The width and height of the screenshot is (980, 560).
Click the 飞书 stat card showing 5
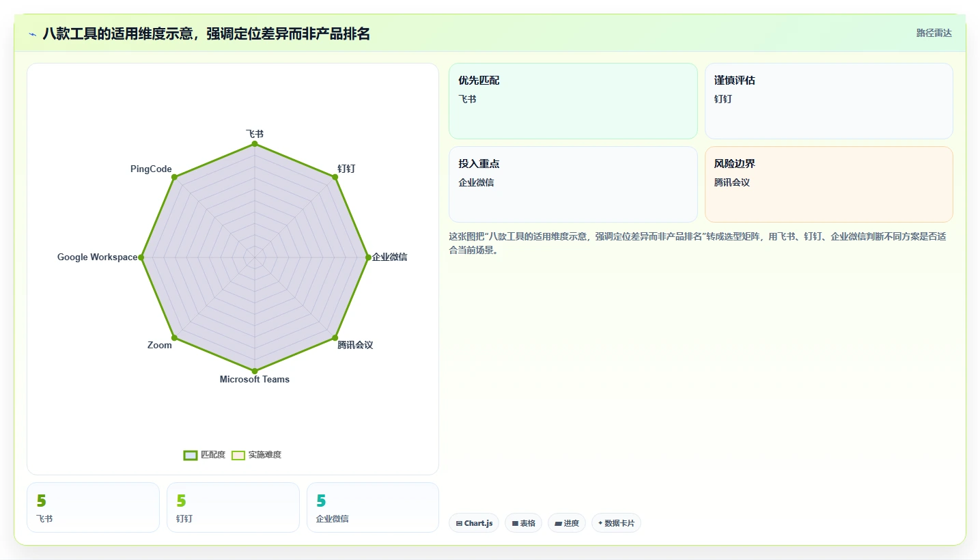pyautogui.click(x=93, y=507)
